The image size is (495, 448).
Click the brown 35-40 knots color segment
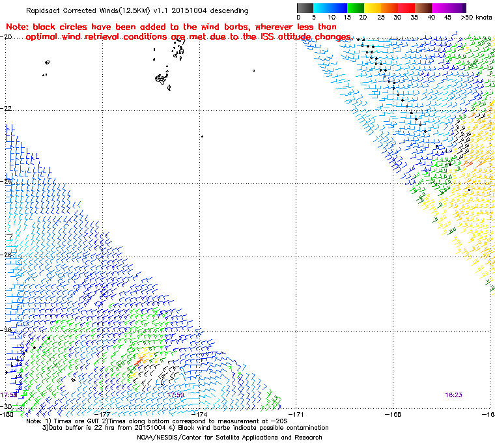click(423, 8)
